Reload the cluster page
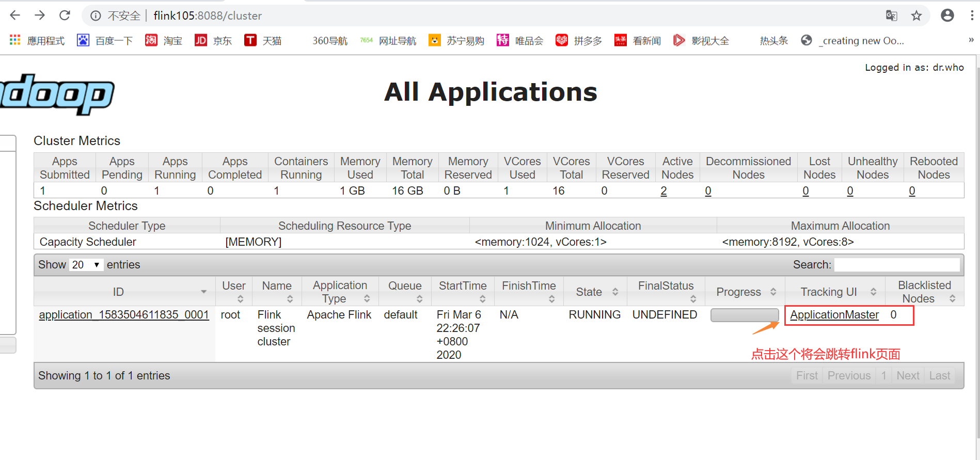 [x=65, y=15]
